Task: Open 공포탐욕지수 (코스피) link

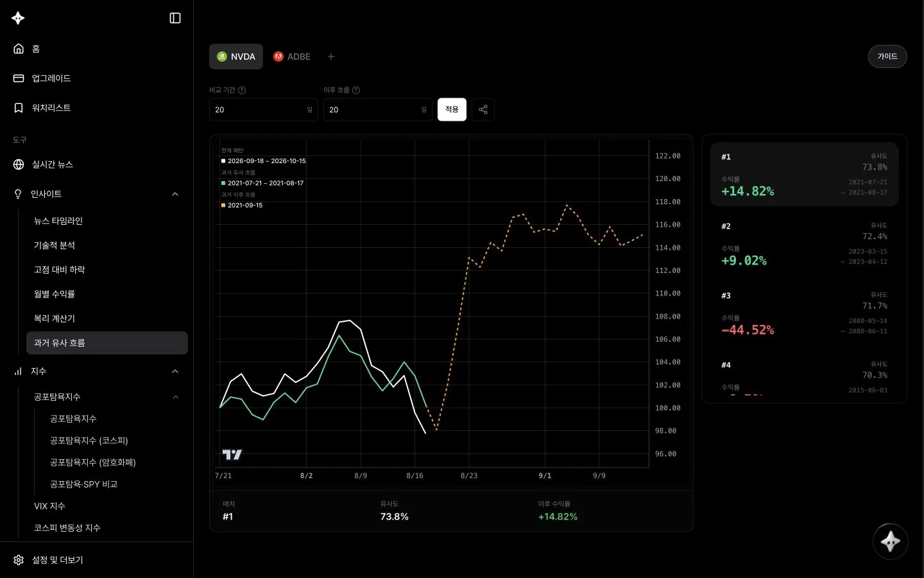Action: 89,441
